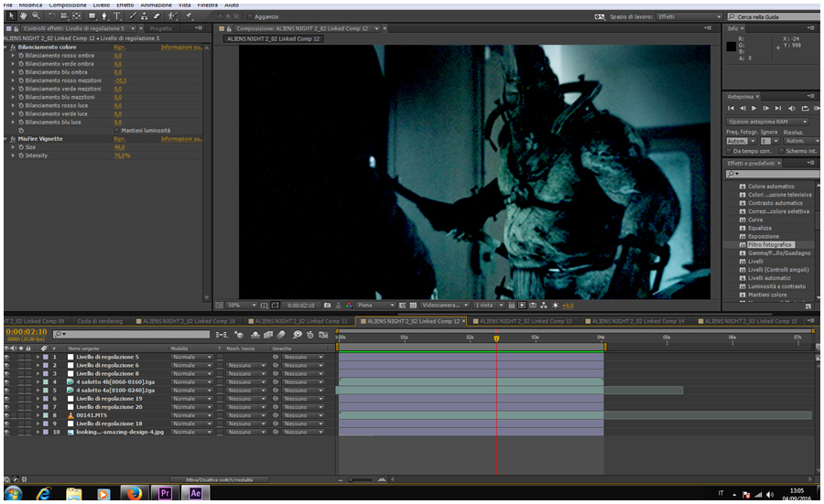The image size is (824, 504).
Task: Click Informazioni su for MisFire Vignette
Action: 181,139
